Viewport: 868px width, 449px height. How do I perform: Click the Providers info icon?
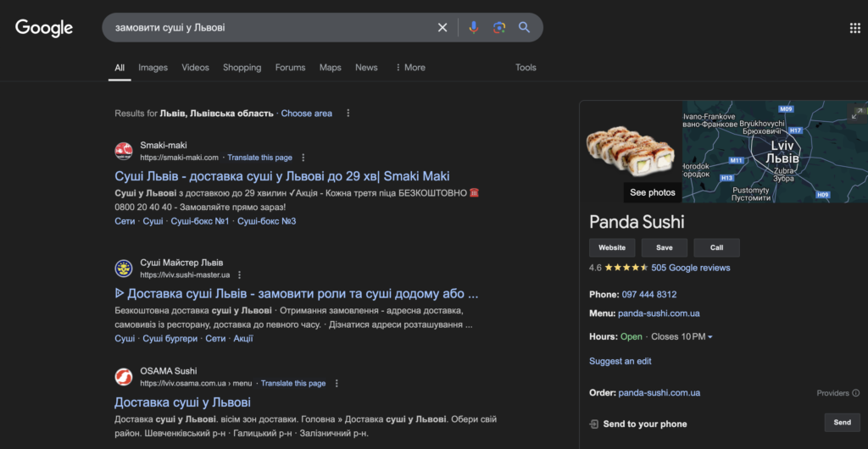click(855, 393)
